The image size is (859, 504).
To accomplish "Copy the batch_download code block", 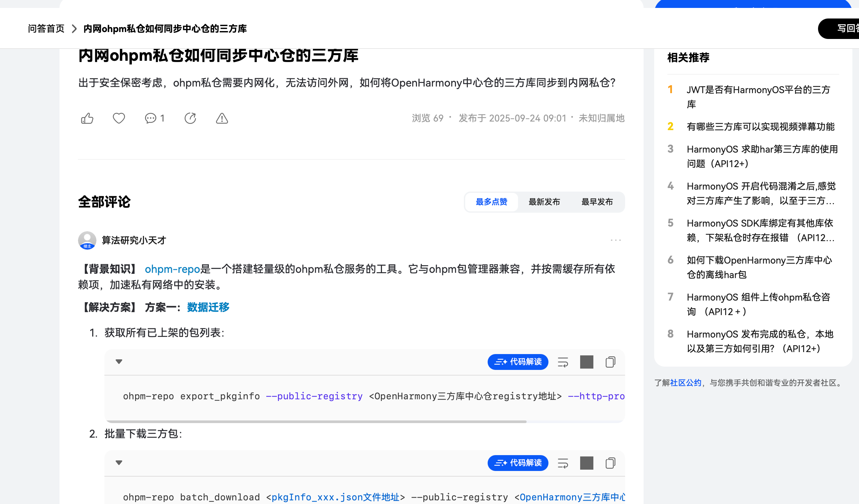I will click(x=611, y=463).
